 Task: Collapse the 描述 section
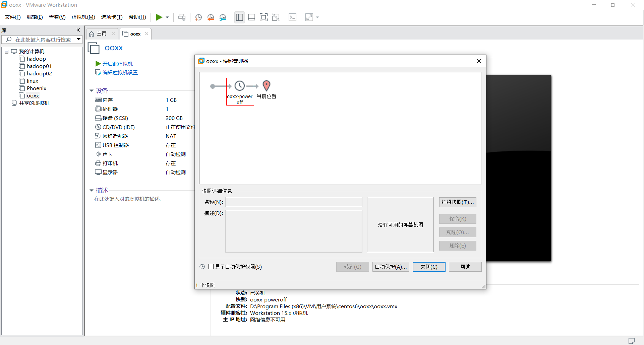click(x=92, y=190)
